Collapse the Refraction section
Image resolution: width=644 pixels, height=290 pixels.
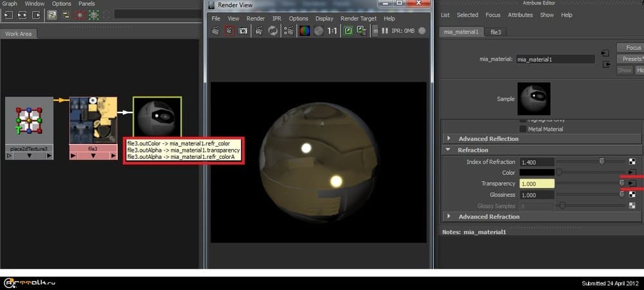pos(449,150)
